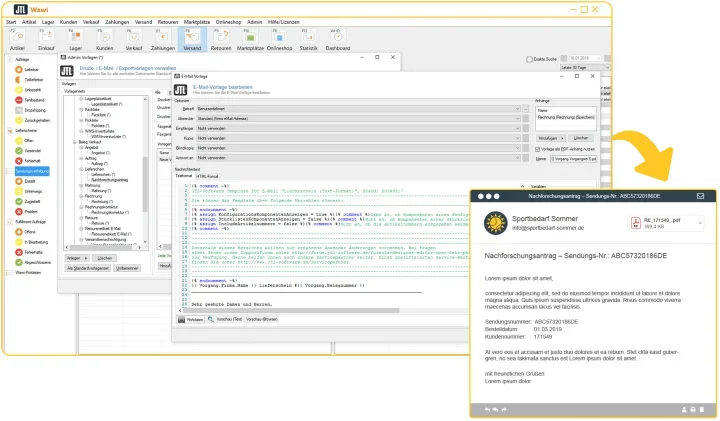Viewport: 720px width, 421px height.
Task: Open the Letzte 30 Tage dropdown
Action: point(585,67)
